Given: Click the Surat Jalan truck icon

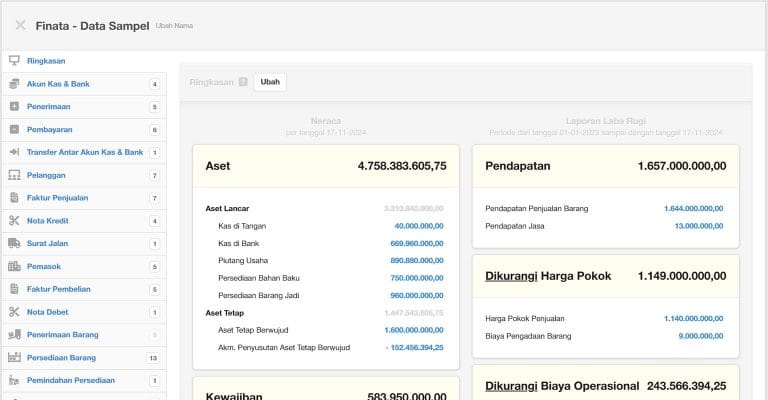Looking at the screenshot, I should [x=14, y=243].
